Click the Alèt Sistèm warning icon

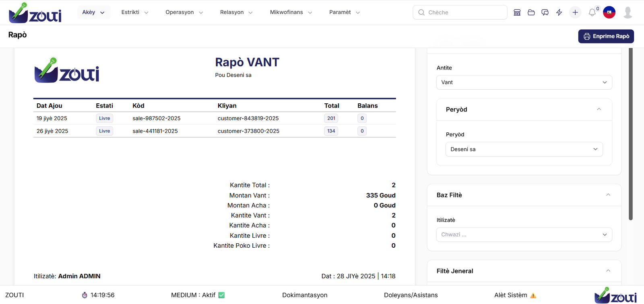(x=533, y=296)
